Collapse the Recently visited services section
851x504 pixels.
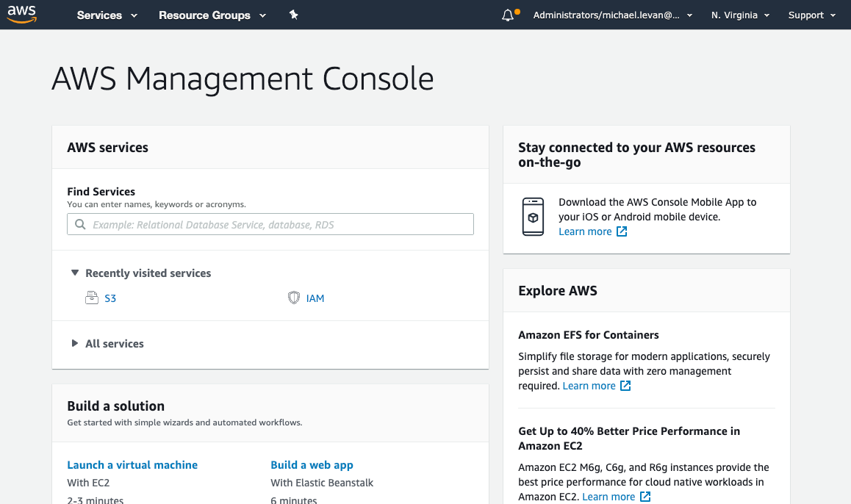(75, 272)
